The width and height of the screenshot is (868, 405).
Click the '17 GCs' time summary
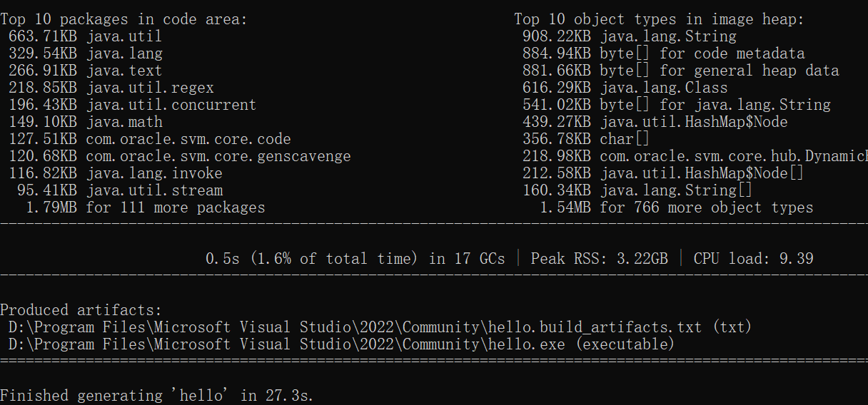coord(355,258)
